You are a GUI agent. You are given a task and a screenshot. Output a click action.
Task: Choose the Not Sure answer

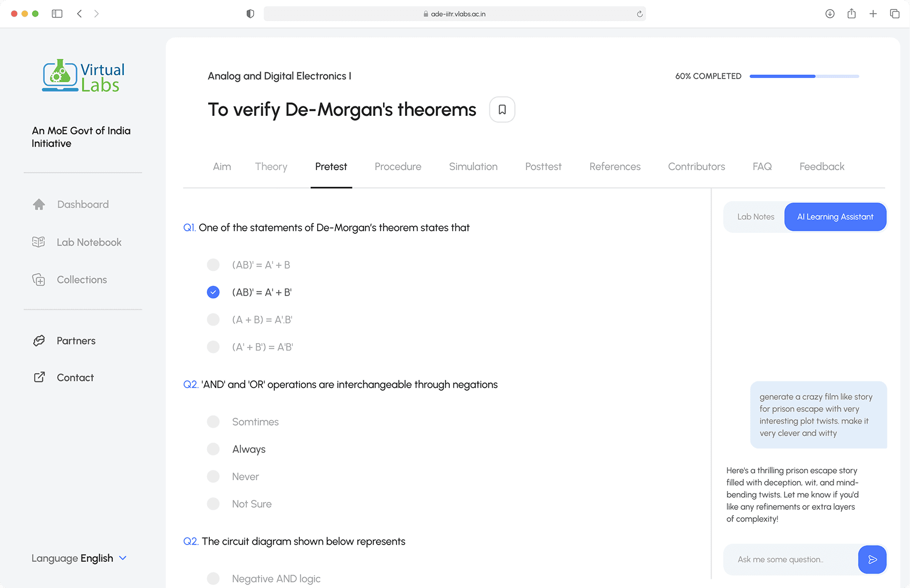coord(239,504)
